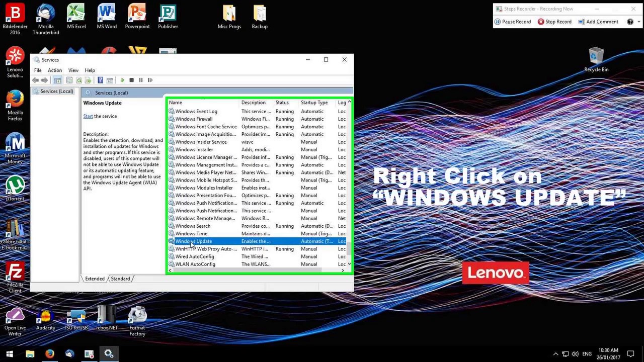Click the scroll-down arrow of the services list
644x362 pixels.
tap(349, 264)
